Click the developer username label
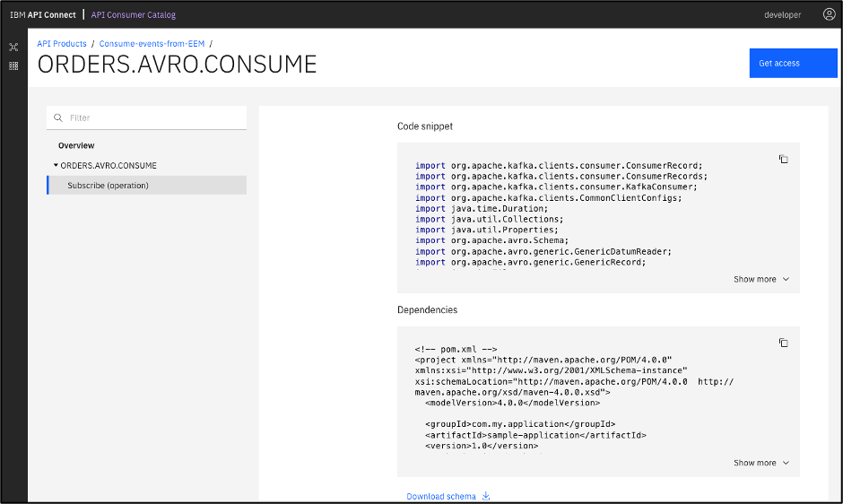The image size is (843, 504). (782, 14)
